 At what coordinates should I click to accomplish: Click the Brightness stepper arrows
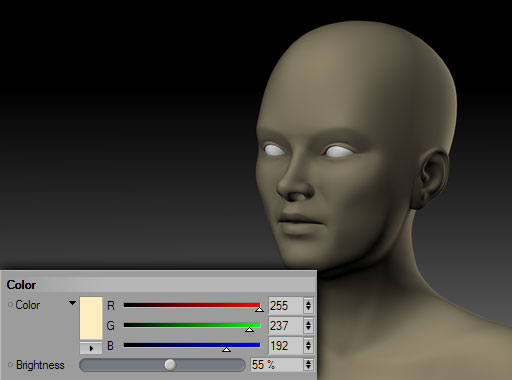point(308,365)
